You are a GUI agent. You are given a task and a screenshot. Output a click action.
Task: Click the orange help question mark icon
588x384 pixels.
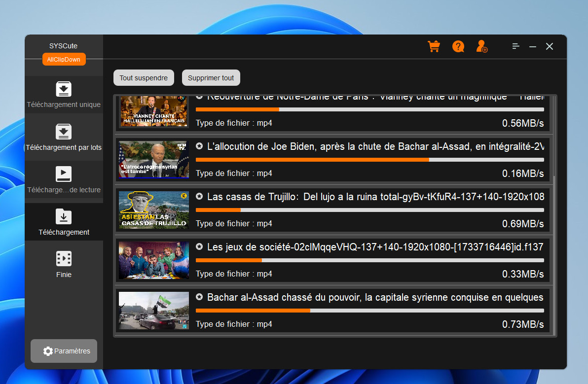[x=458, y=46]
